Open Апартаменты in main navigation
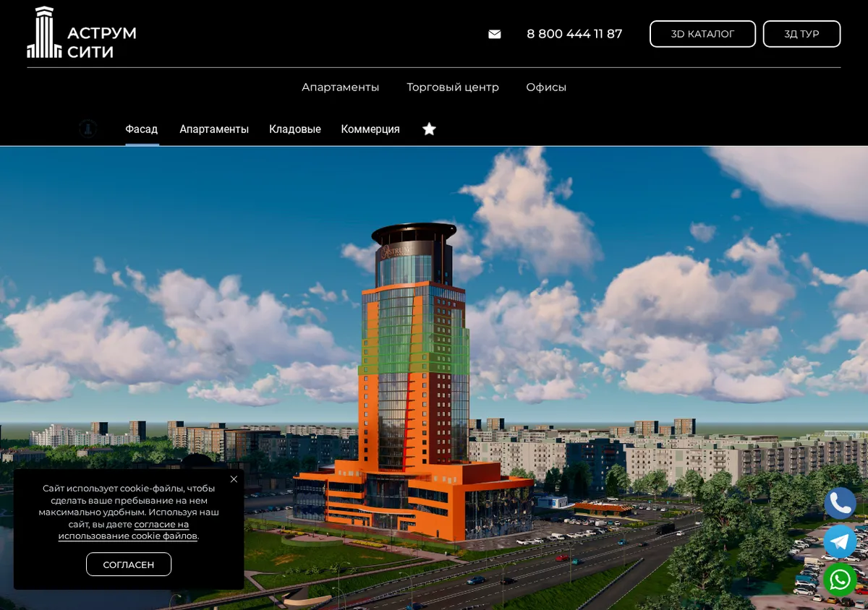Image resolution: width=868 pixels, height=610 pixels. [x=340, y=87]
